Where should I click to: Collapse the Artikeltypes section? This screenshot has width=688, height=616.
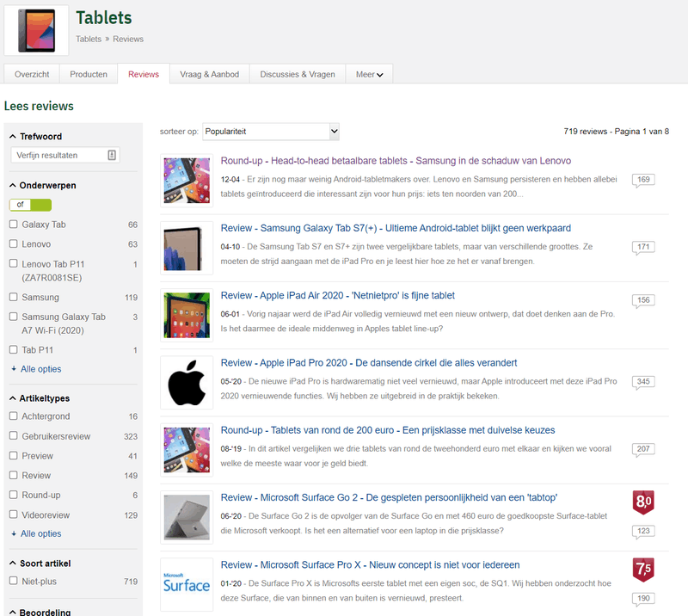click(x=40, y=398)
